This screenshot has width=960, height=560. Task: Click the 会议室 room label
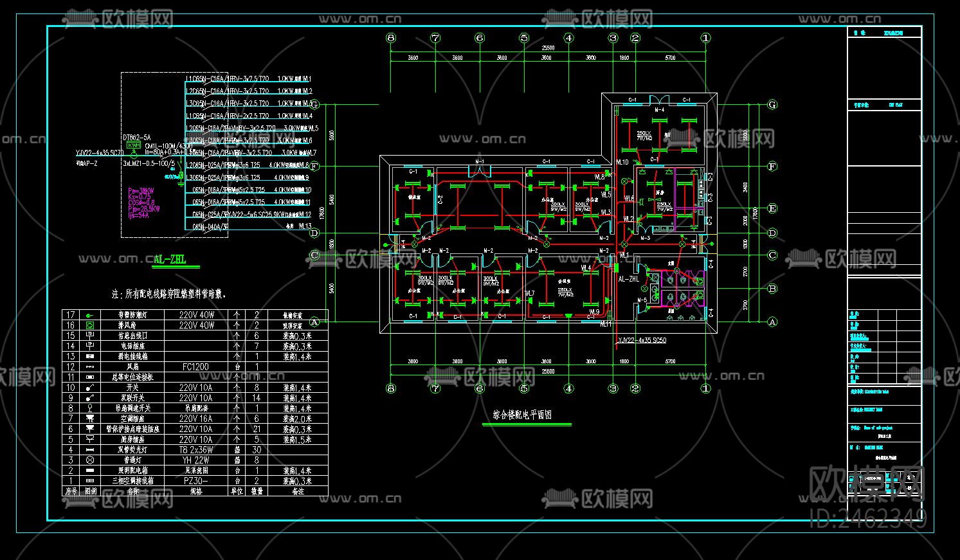(x=564, y=282)
